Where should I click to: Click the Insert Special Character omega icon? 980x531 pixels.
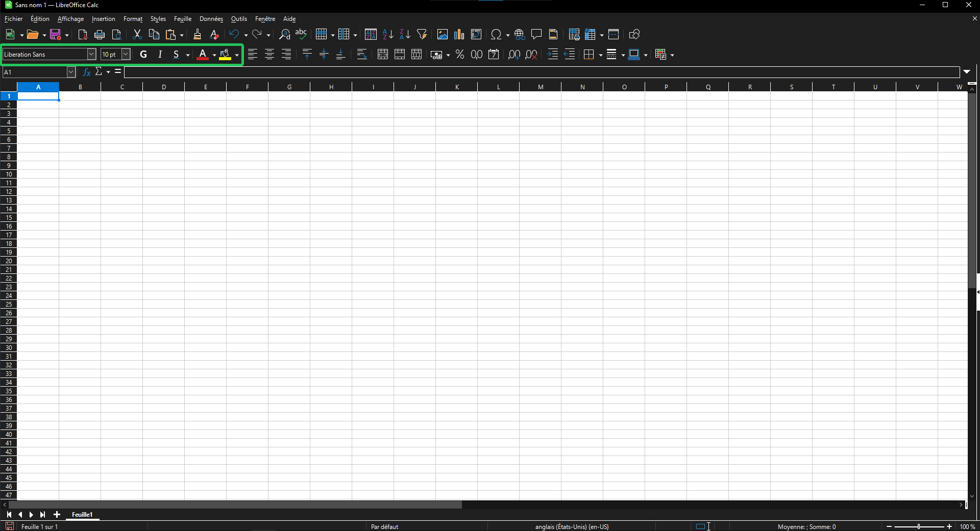[x=496, y=34]
